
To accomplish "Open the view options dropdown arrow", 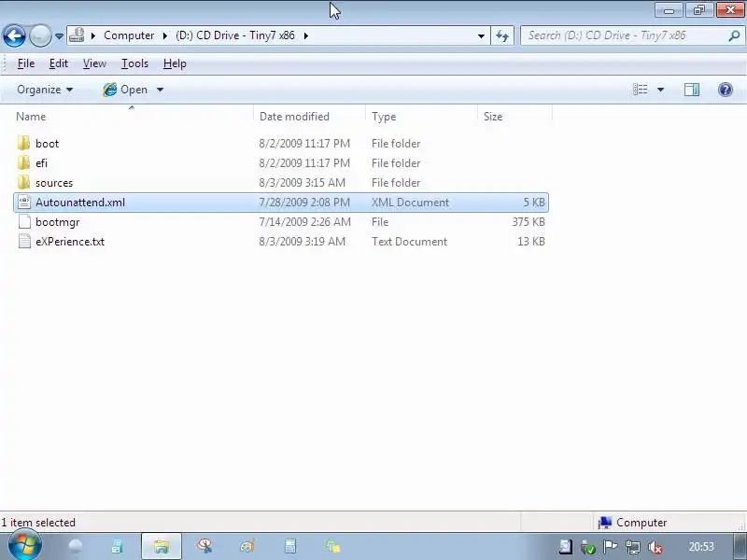I will click(660, 90).
